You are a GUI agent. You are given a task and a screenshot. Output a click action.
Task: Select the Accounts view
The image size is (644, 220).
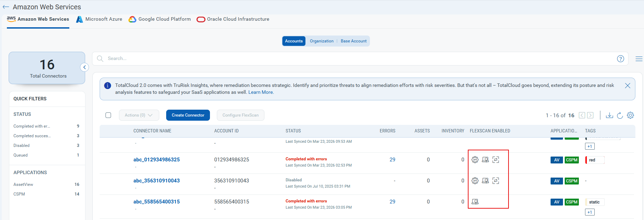(294, 41)
